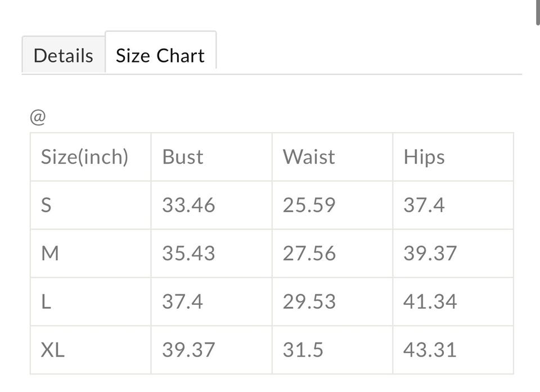This screenshot has width=540, height=392.
Task: Click the 43.31 hips measurement
Action: point(430,350)
